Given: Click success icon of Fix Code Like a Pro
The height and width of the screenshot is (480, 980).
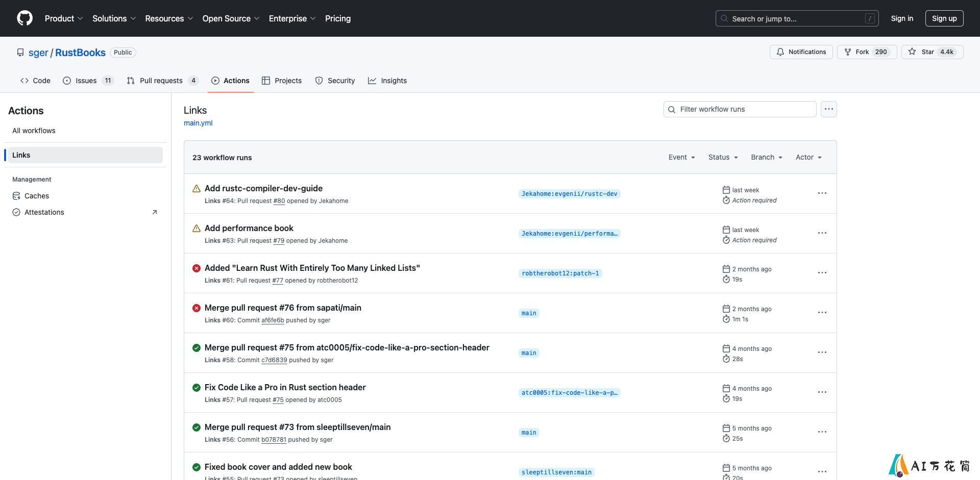Looking at the screenshot, I should pos(197,388).
